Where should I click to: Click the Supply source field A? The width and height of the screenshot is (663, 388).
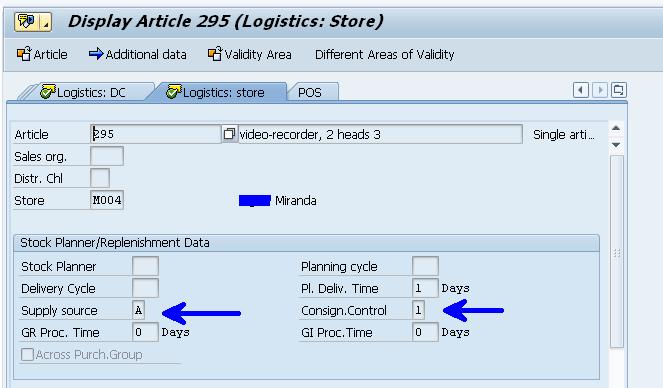138,311
